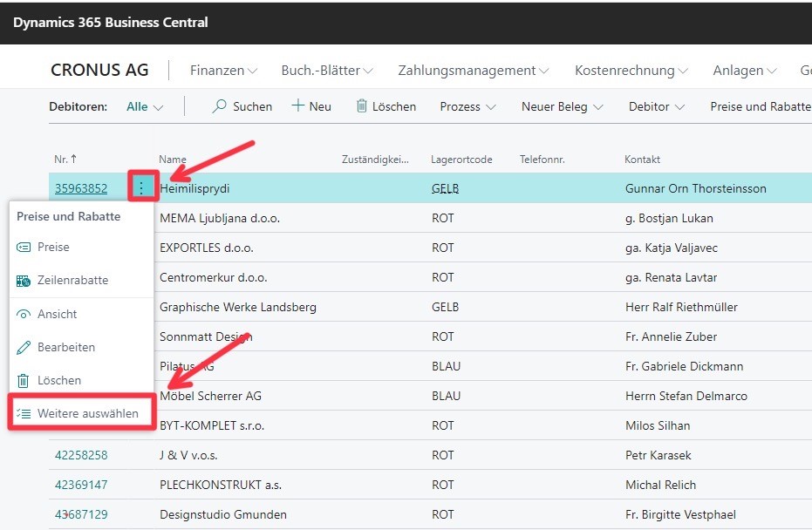Choose Weitere auswählen menu entry
The image size is (812, 530).
pos(86,413)
